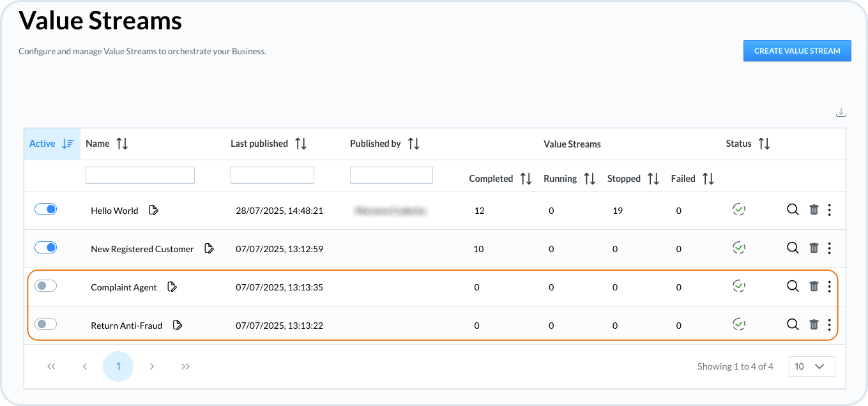Viewport: 868px width, 406px height.
Task: Activate the Return Anti-Fraud toggle
Action: 45,324
